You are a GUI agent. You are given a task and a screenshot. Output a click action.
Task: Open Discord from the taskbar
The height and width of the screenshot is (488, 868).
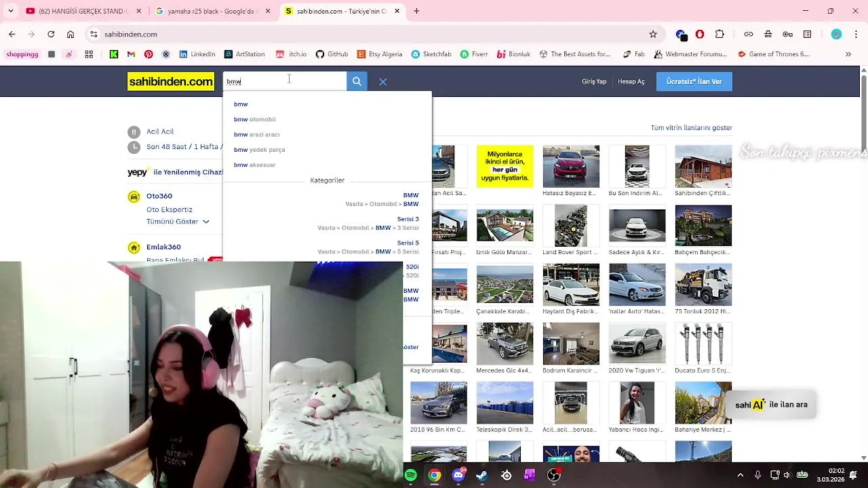click(x=458, y=475)
